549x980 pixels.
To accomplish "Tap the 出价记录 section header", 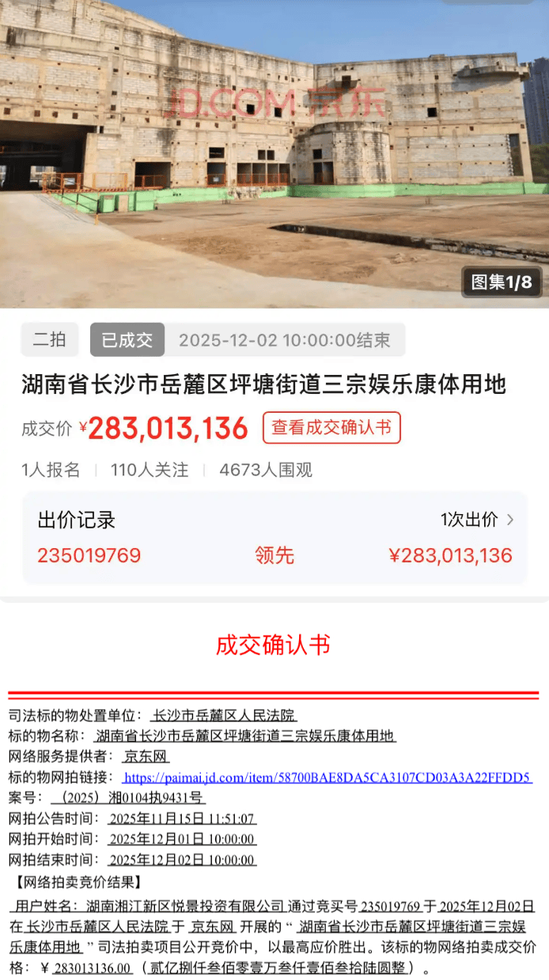I will pyautogui.click(x=77, y=520).
